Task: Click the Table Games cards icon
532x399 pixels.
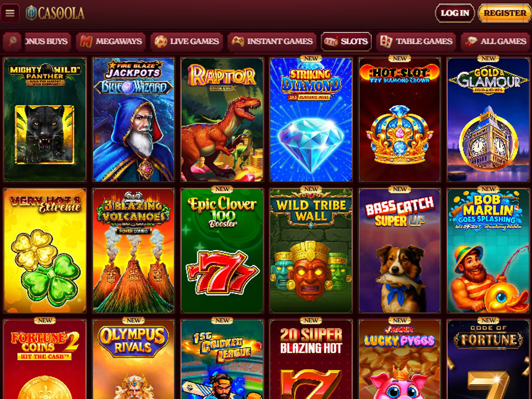Action: pyautogui.click(x=386, y=42)
